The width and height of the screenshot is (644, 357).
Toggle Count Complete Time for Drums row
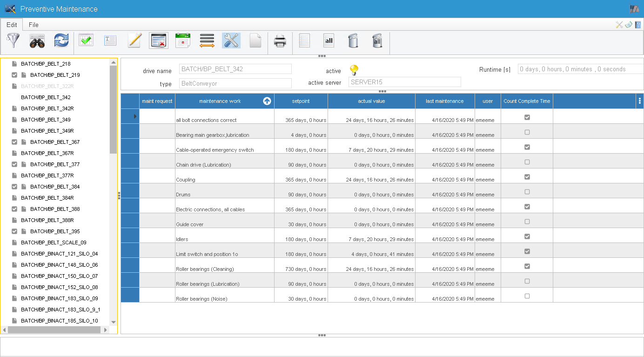[x=527, y=192]
